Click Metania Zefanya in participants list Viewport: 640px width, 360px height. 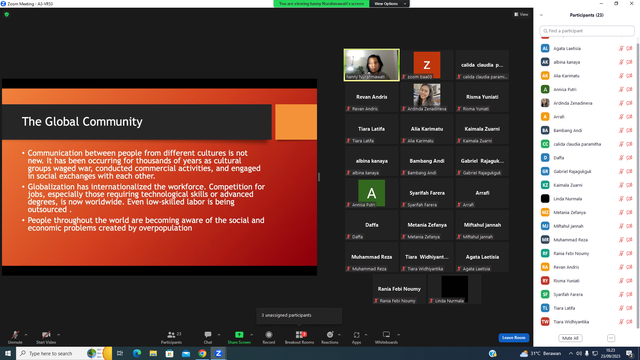click(x=586, y=212)
